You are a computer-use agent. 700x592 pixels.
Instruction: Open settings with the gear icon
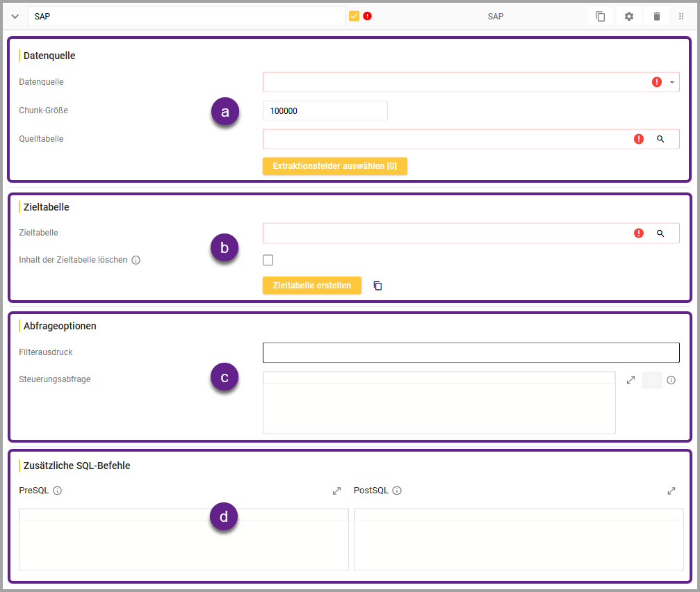628,17
